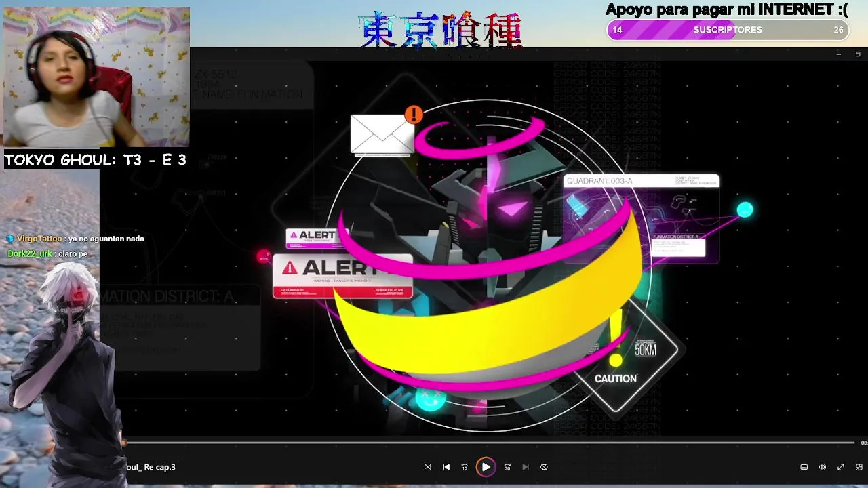
Task: Click the webcam feed thumbnail
Action: pyautogui.click(x=96, y=77)
